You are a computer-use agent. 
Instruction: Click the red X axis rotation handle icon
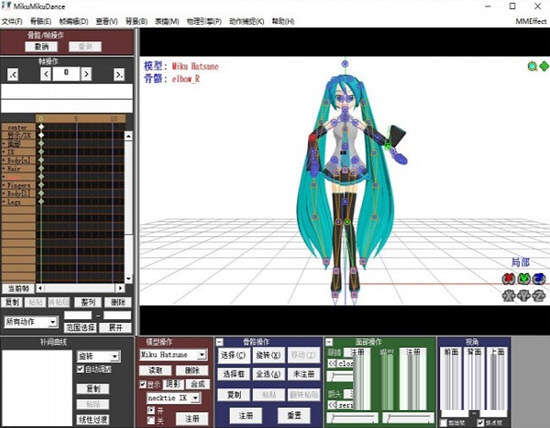coord(508,279)
